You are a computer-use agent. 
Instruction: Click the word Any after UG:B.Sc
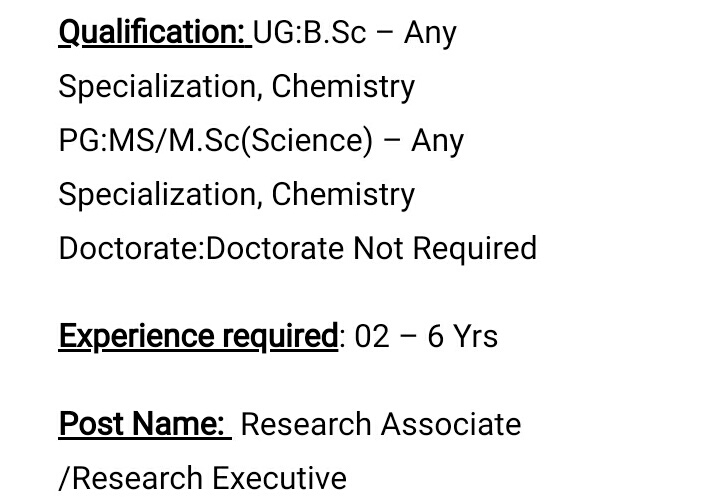tap(430, 34)
